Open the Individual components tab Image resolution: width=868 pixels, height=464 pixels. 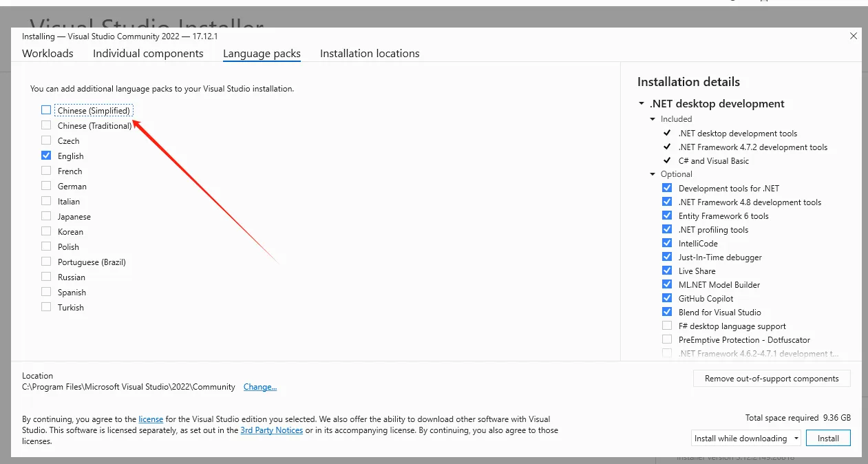pyautogui.click(x=148, y=54)
